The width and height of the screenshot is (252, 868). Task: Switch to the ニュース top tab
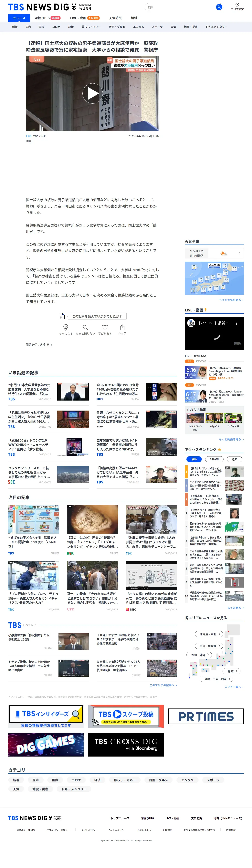(19, 18)
